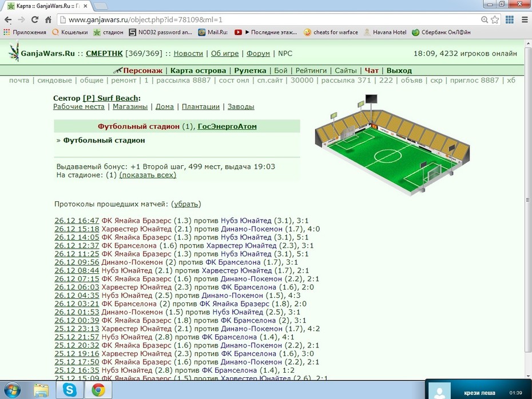Click the синдовые shortcut
Viewport: 532px width, 399px height.
(54, 81)
